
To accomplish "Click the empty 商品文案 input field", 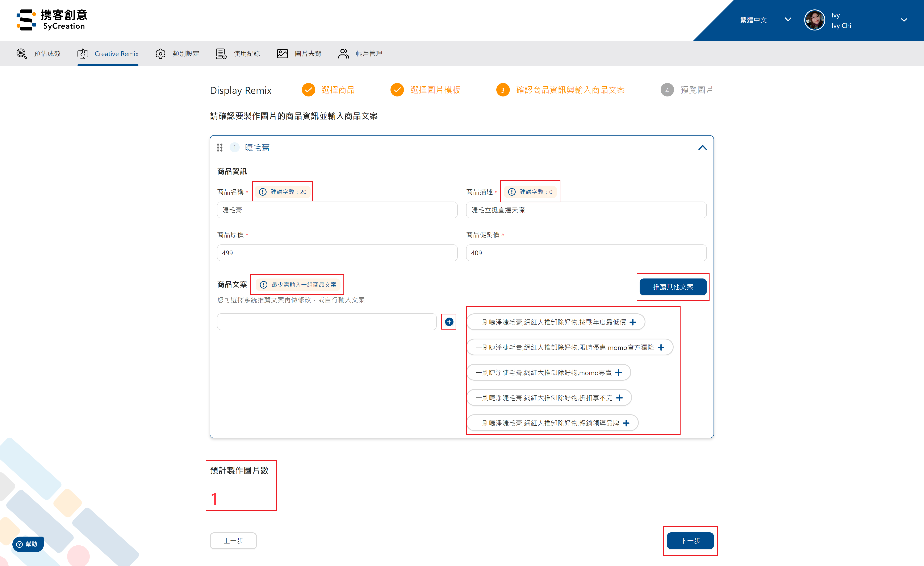I will pos(326,322).
